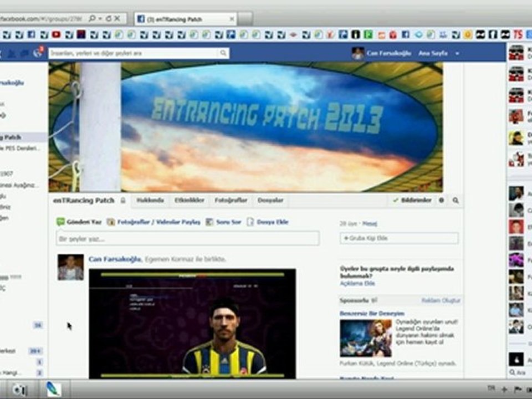Click the first taskbar application icon

(20, 390)
